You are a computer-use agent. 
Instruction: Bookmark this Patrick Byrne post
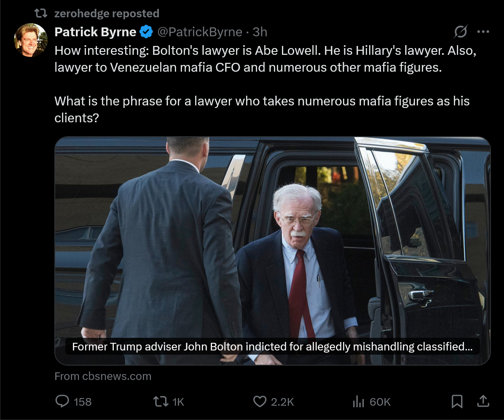click(457, 401)
